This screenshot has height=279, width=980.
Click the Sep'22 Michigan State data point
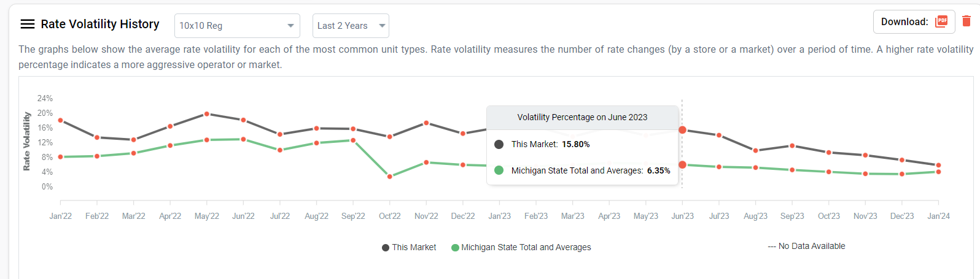point(353,140)
